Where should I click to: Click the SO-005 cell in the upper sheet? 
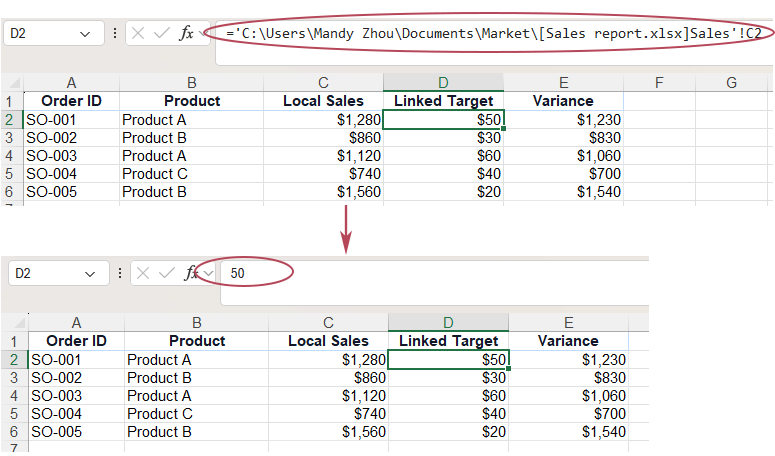(x=70, y=192)
